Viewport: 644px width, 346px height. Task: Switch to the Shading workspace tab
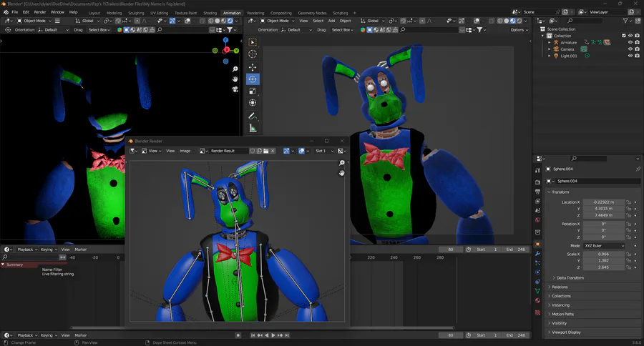point(210,13)
